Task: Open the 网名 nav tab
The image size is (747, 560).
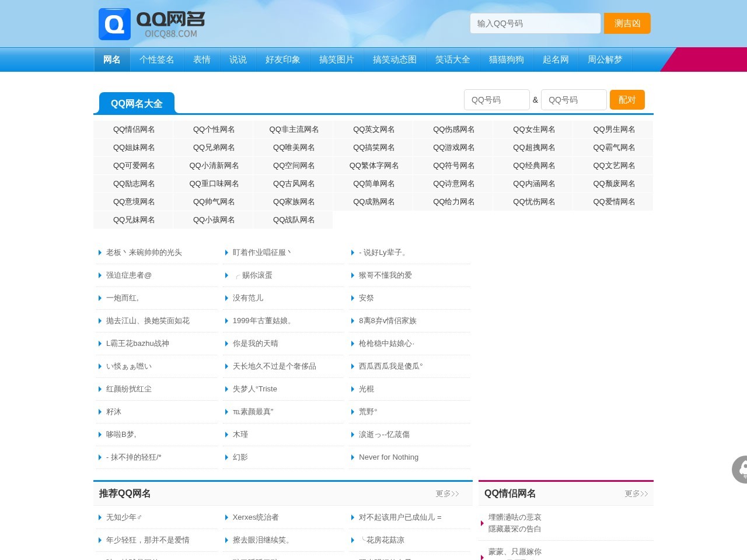Action: [x=112, y=60]
